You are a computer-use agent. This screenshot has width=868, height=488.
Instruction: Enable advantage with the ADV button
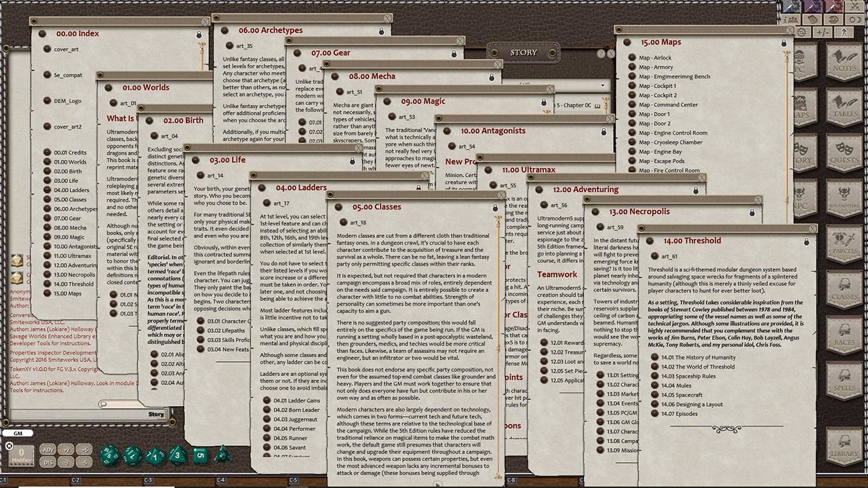pos(47,450)
